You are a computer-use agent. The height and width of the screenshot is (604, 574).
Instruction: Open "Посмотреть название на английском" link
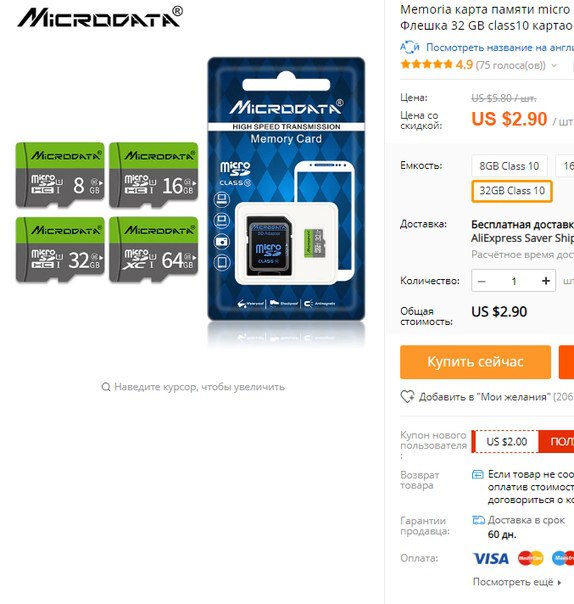[500, 47]
